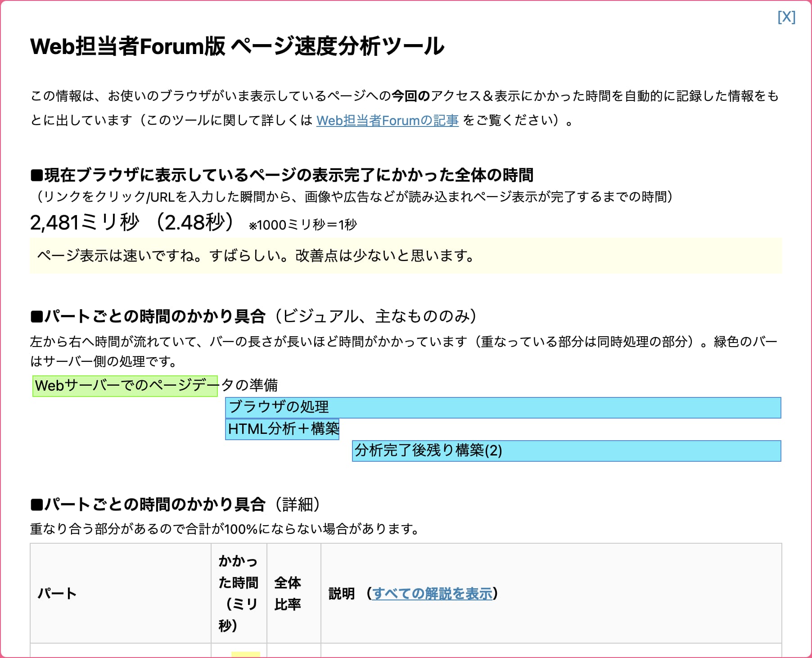Click the yellow message ページ表示は速いですね
The height and width of the screenshot is (658, 812).
406,256
